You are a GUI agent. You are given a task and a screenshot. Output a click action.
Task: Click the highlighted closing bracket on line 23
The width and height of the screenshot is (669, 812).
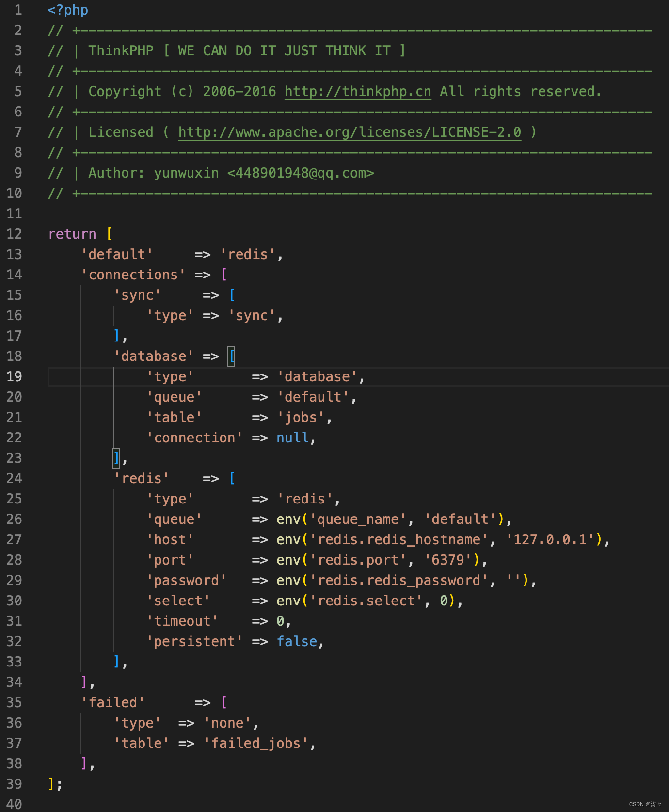pyautogui.click(x=117, y=458)
